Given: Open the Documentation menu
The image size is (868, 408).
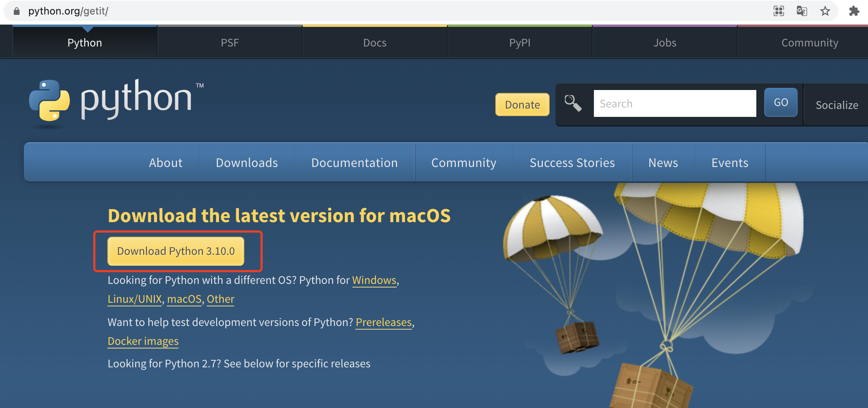Looking at the screenshot, I should click(355, 163).
